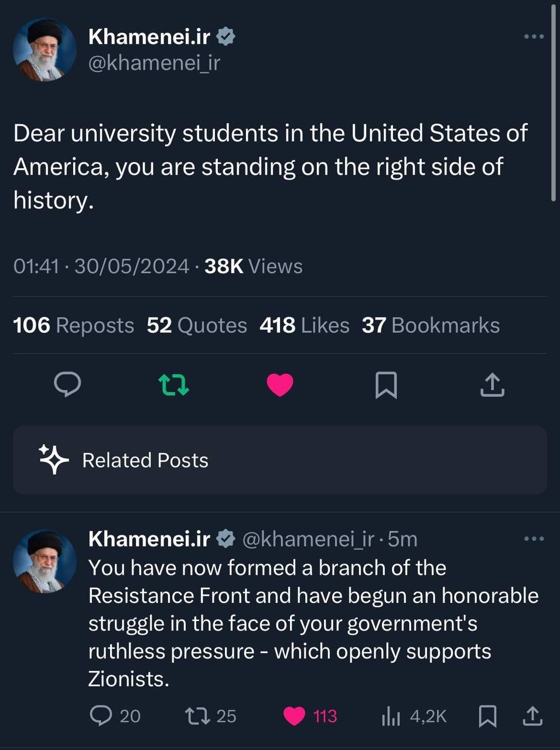The image size is (560, 750).
Task: Unlike the main post via heart
Action: coord(280,384)
